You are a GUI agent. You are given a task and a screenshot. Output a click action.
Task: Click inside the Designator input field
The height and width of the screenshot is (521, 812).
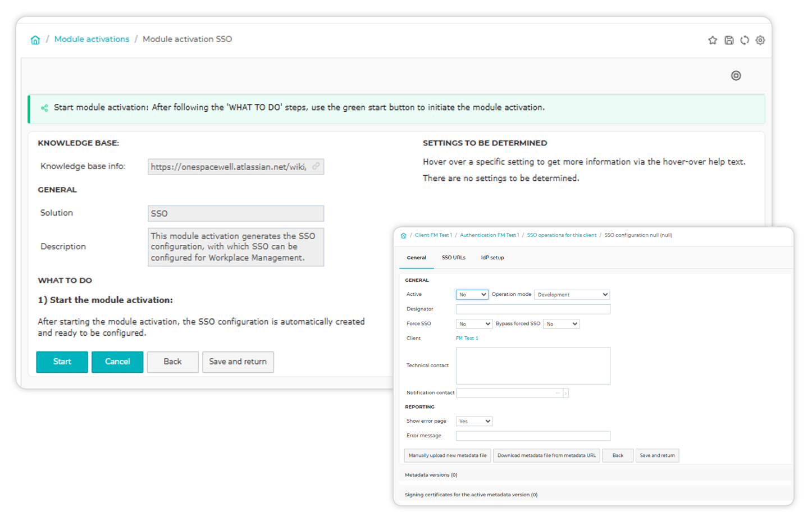(x=532, y=309)
